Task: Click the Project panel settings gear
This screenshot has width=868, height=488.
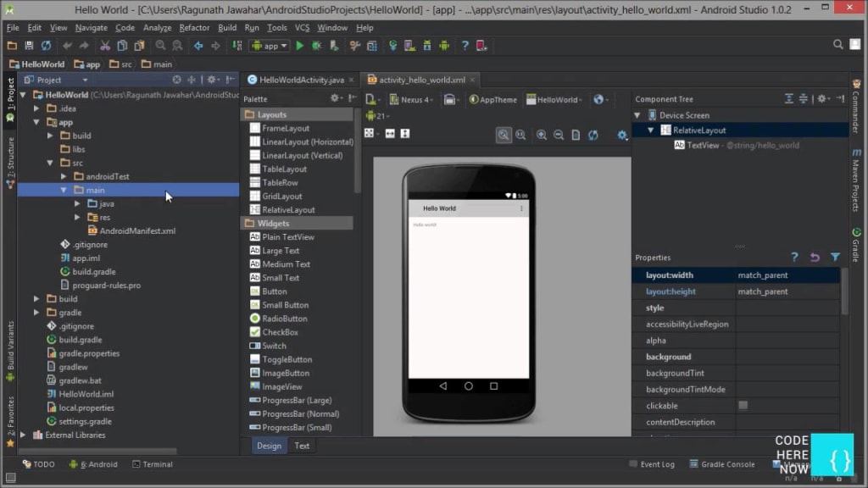Action: [212, 80]
